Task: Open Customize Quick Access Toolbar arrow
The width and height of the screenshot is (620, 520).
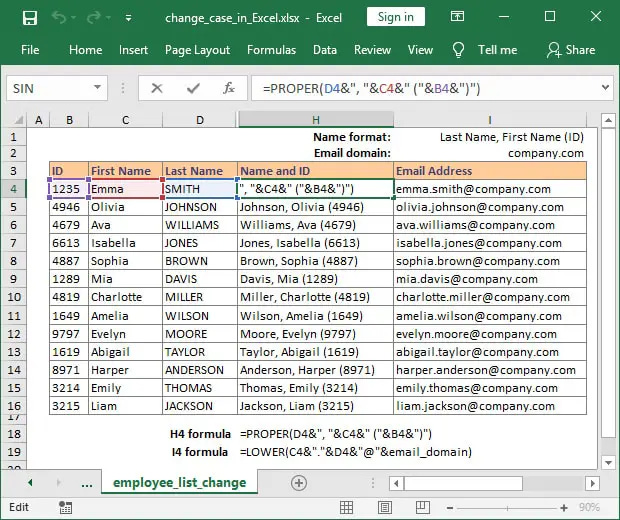Action: point(128,18)
